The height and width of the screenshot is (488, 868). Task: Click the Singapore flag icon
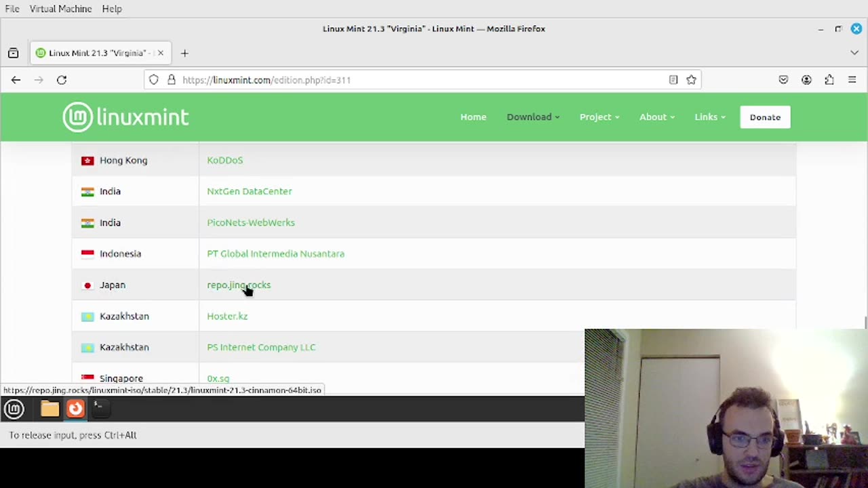(87, 378)
